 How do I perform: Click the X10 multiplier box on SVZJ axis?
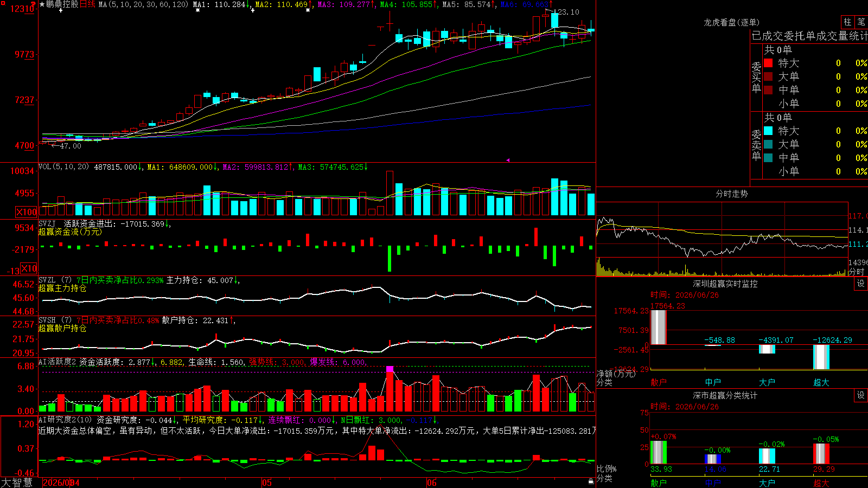[x=29, y=268]
